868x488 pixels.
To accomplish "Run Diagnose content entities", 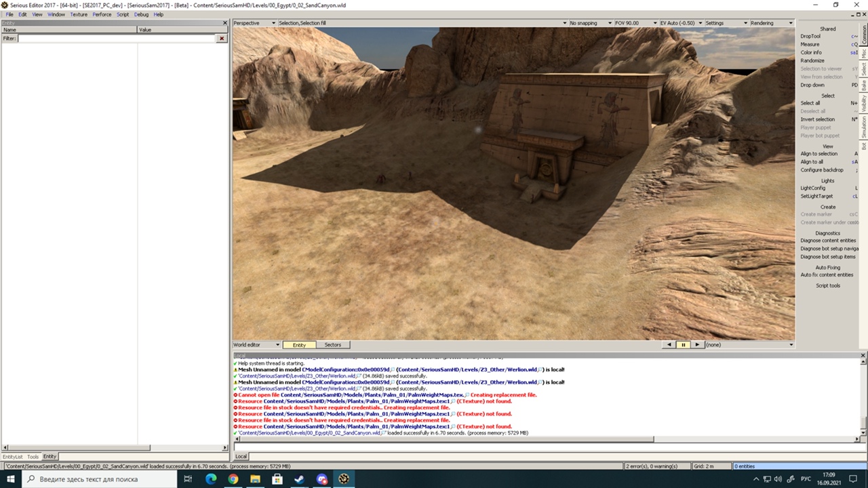I will 828,241.
